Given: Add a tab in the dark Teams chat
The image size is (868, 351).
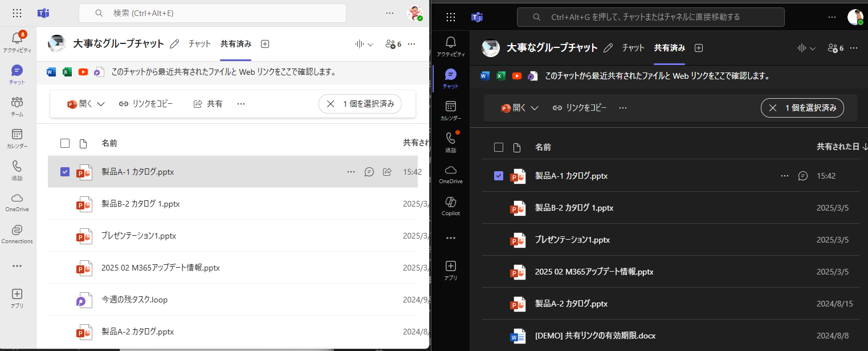Looking at the screenshot, I should pyautogui.click(x=699, y=48).
